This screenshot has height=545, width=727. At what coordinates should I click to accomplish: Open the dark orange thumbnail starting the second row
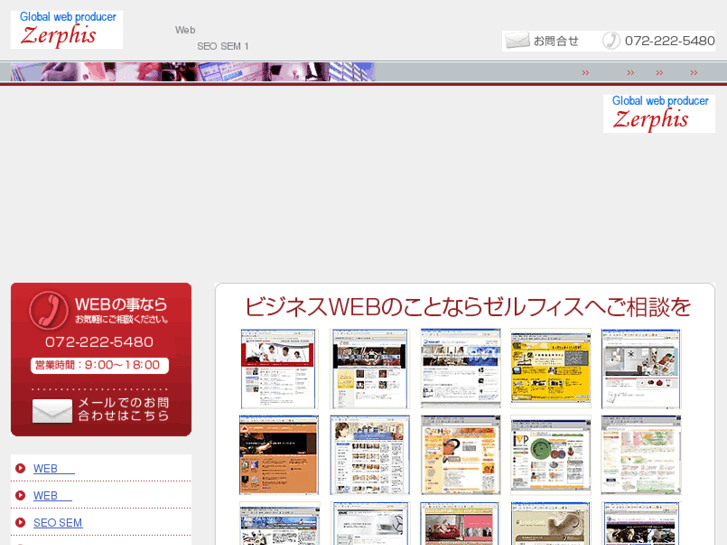(278, 454)
